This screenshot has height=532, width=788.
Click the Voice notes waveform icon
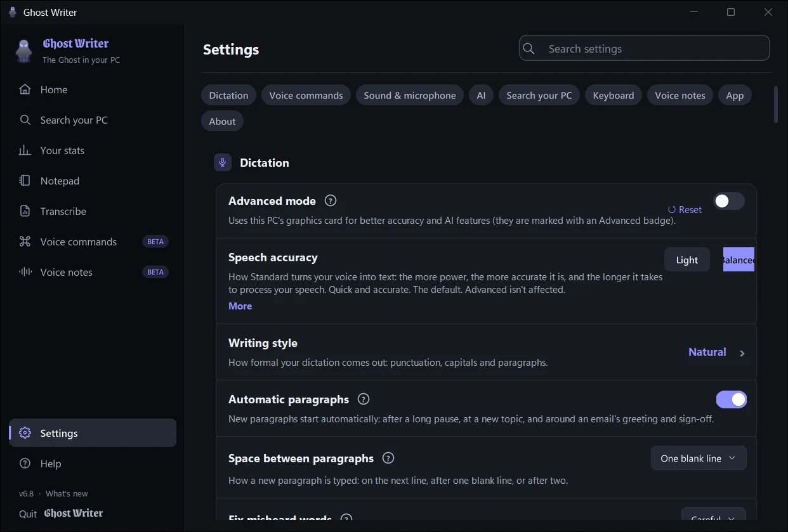[x=25, y=272]
